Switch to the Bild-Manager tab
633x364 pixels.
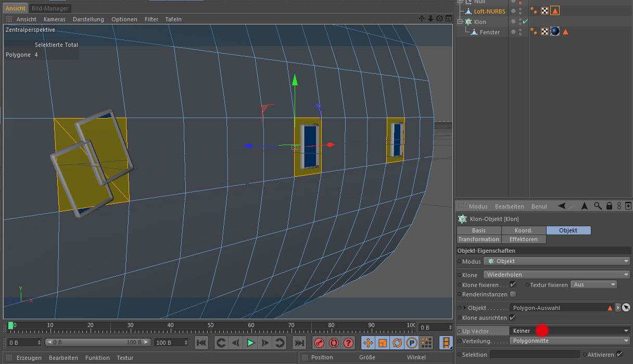[x=50, y=8]
